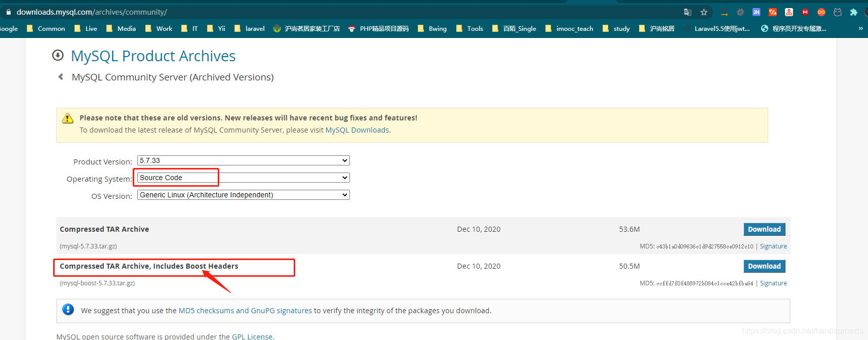This screenshot has width=868, height=340.
Task: Follow the MySQL Downloads link
Action: [x=357, y=130]
